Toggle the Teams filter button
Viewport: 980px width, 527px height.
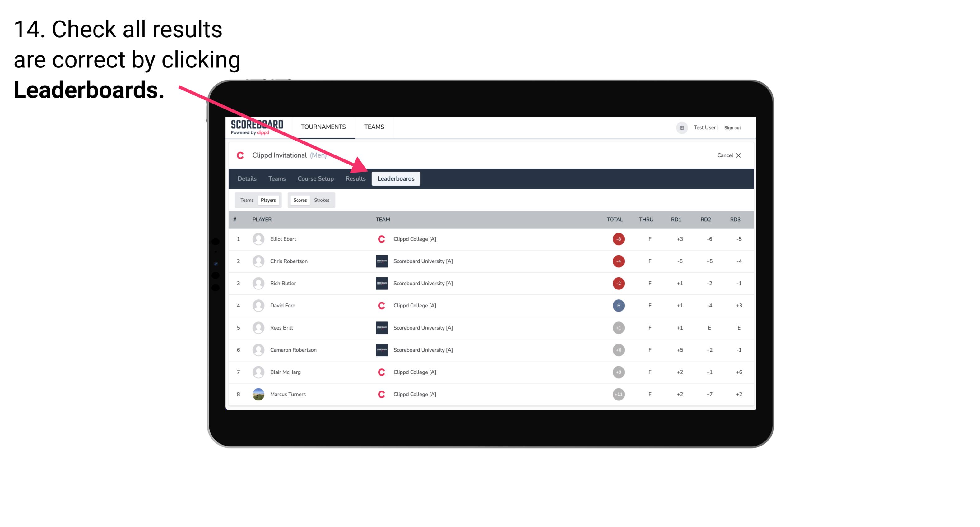(x=246, y=200)
